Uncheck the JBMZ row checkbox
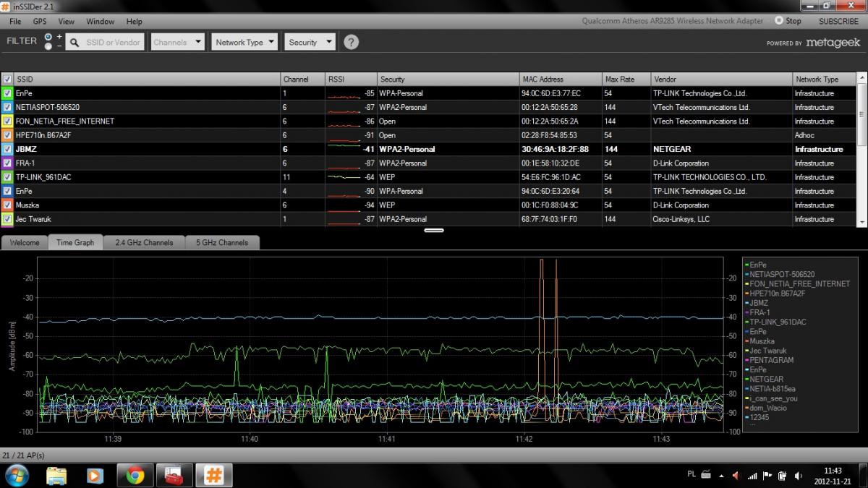 coord(7,149)
